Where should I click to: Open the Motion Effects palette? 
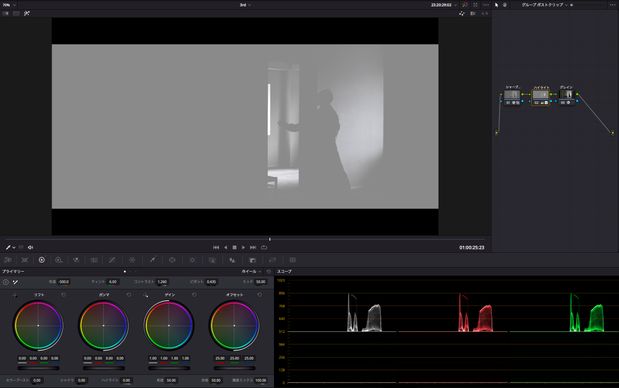[94, 260]
